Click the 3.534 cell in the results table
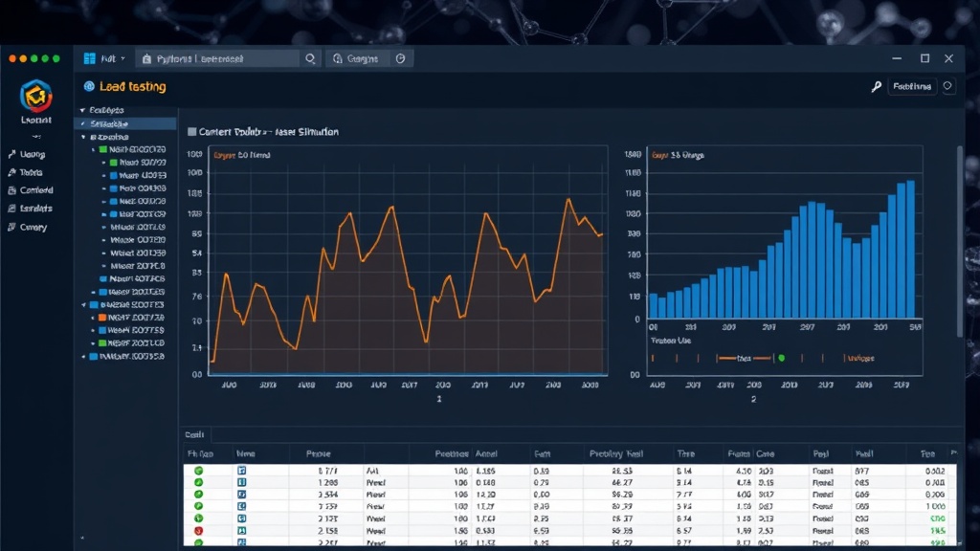The width and height of the screenshot is (980, 551). [327, 495]
